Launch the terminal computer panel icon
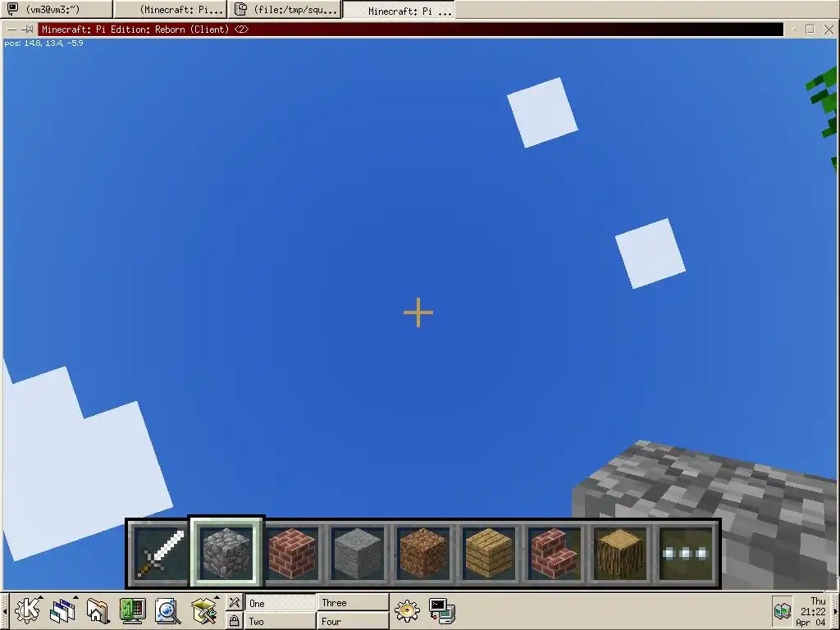Viewport: 840px width, 630px height. (442, 610)
